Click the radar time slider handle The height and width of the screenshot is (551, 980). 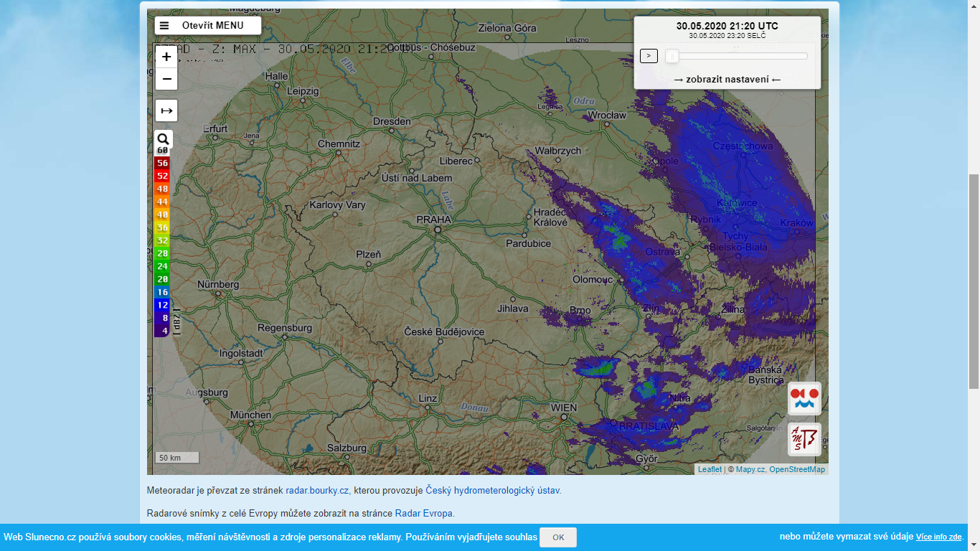[672, 56]
